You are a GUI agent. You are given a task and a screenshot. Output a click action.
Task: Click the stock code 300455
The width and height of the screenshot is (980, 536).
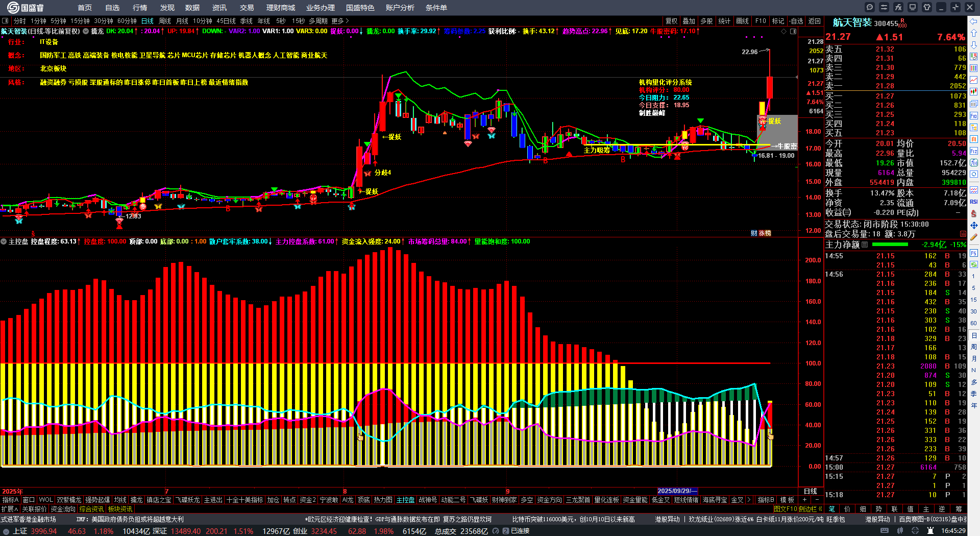[886, 23]
